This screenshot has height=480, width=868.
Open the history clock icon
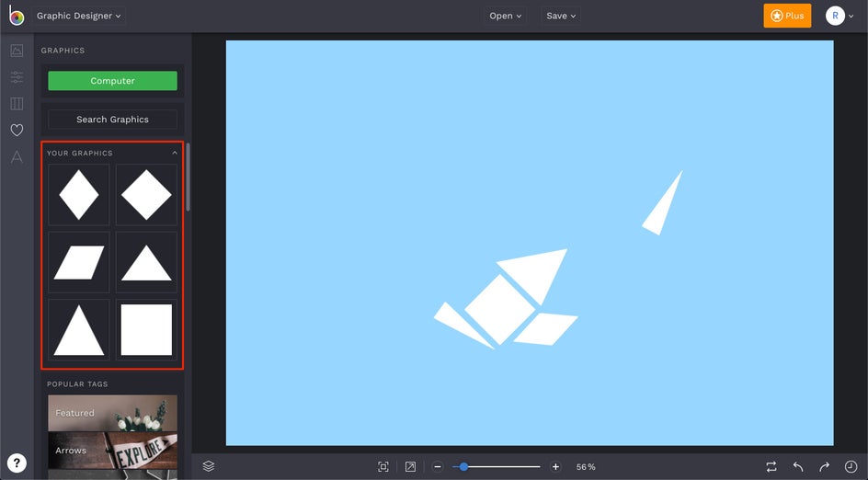(851, 467)
